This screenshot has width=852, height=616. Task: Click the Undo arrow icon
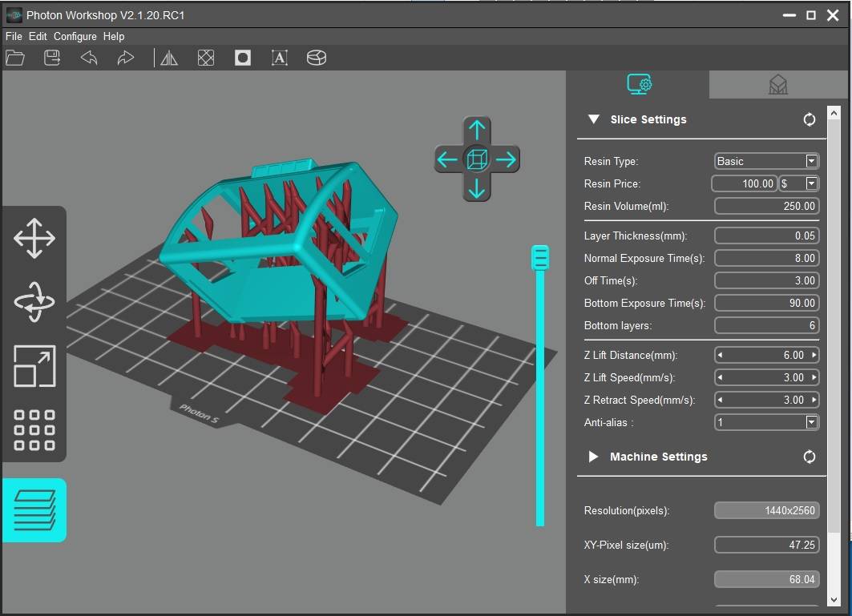click(x=89, y=58)
